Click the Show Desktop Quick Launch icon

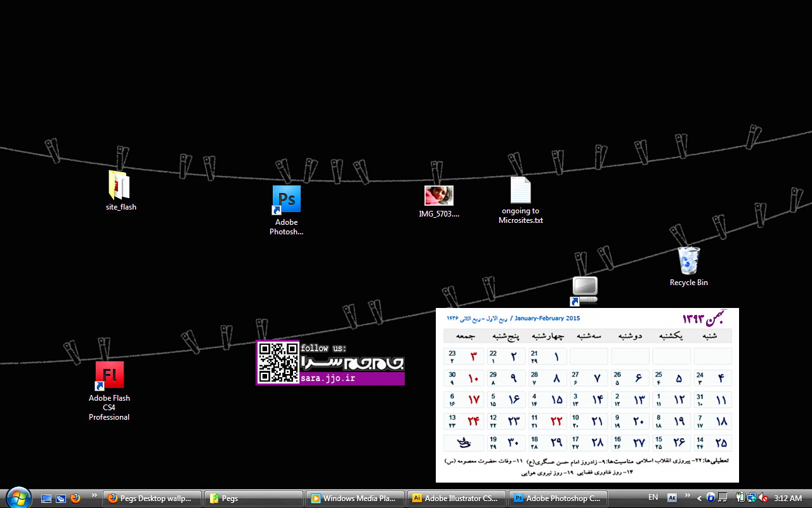pos(46,498)
